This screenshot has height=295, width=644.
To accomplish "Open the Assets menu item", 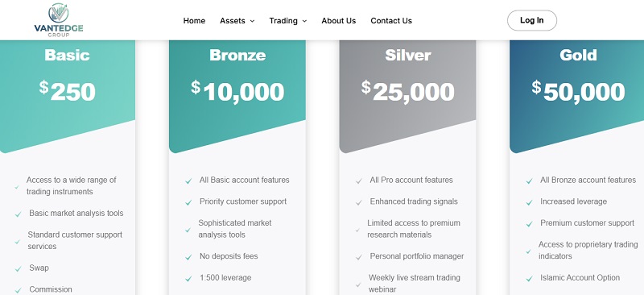I will tap(233, 21).
